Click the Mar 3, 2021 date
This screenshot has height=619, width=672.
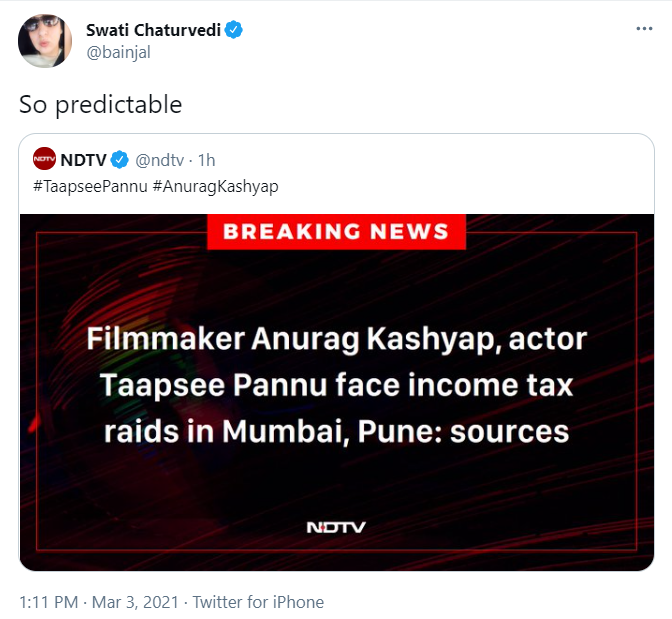coord(136,602)
